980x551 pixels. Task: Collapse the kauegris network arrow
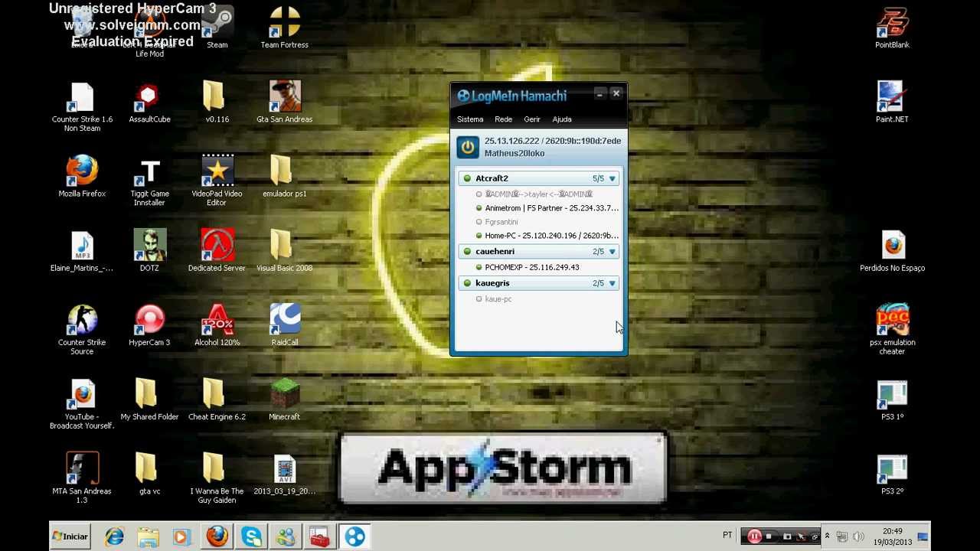click(612, 283)
